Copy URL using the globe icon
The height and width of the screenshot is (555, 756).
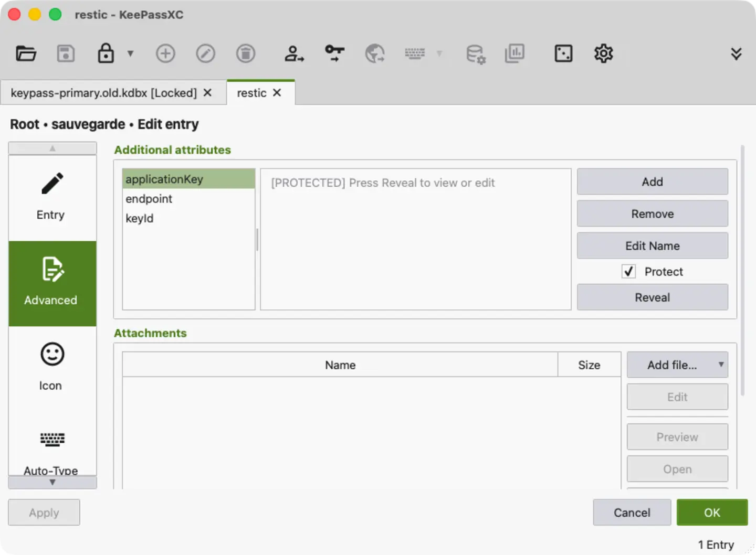pos(375,54)
